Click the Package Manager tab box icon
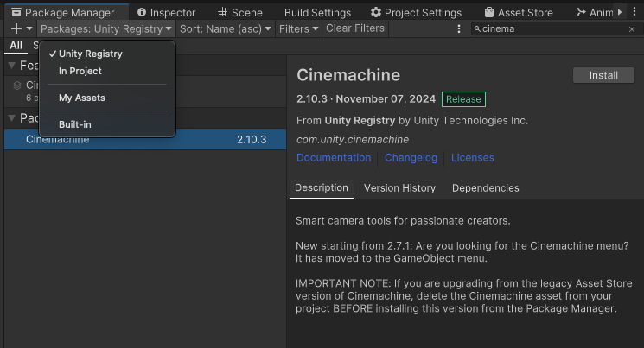This screenshot has width=644, height=348. tap(16, 12)
